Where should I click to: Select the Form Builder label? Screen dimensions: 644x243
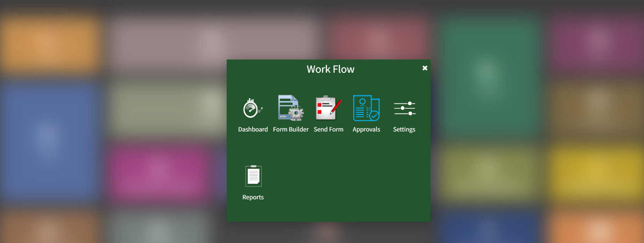(291, 129)
